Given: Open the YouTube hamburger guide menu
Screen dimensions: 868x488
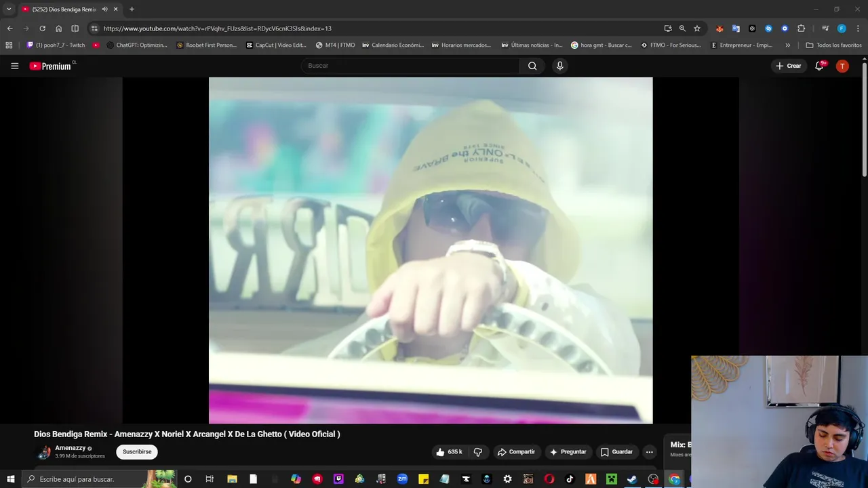Looking at the screenshot, I should (14, 66).
